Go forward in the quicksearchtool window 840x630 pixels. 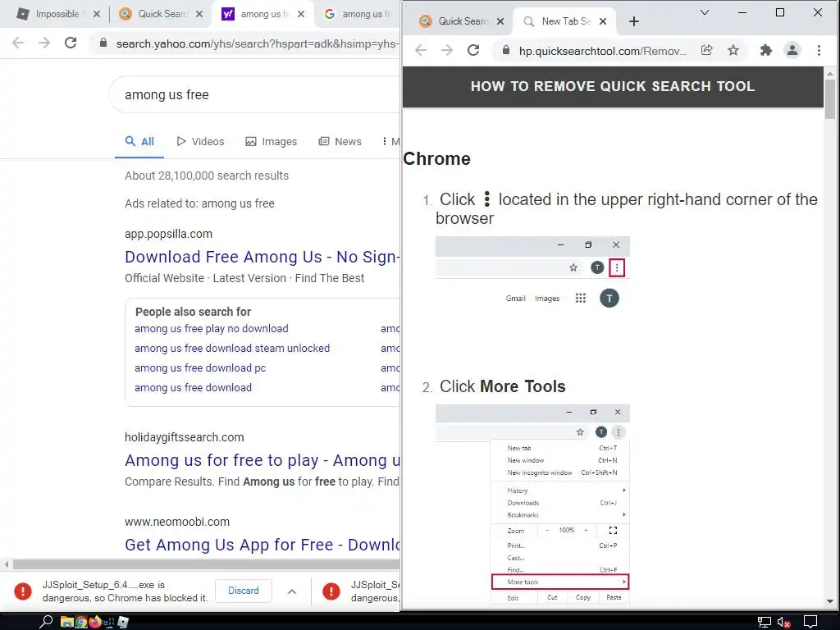(x=447, y=50)
